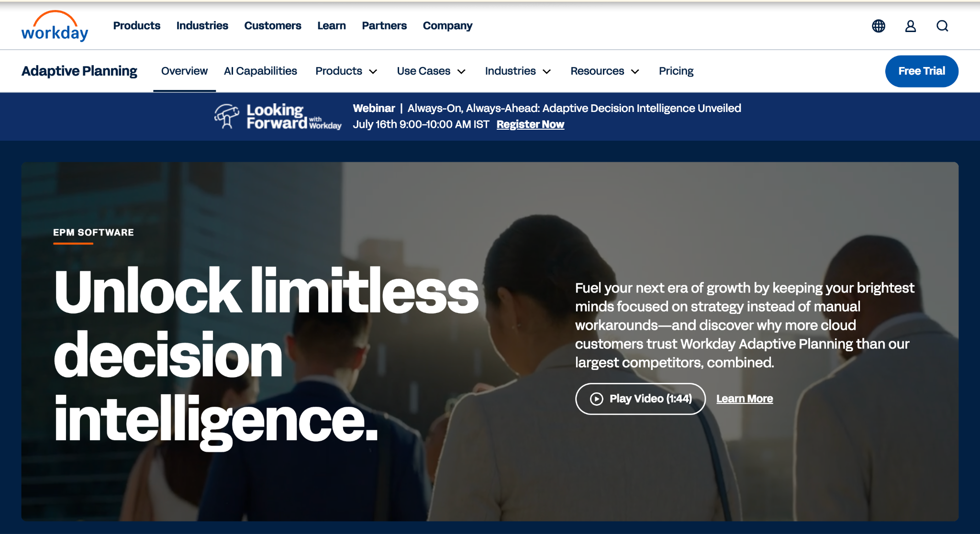Expand the Resources dropdown

point(605,71)
